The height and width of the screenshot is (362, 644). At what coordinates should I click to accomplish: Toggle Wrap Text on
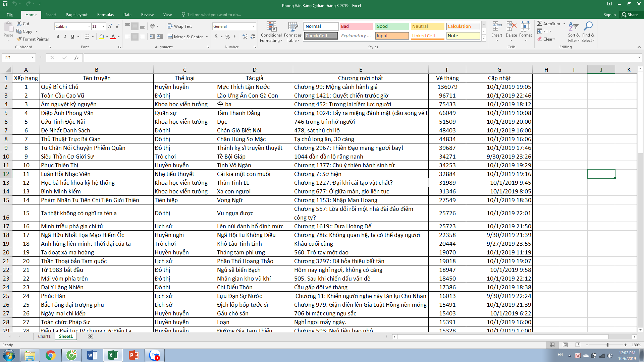tap(180, 26)
